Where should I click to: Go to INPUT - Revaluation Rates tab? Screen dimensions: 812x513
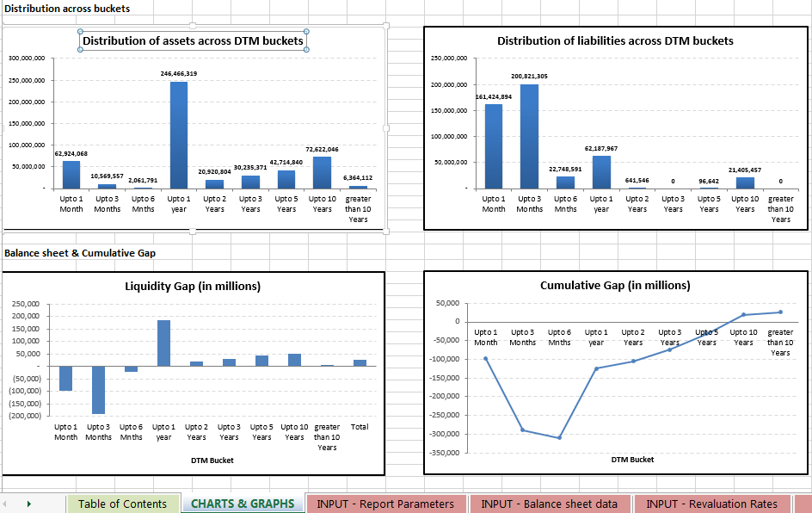click(x=711, y=504)
